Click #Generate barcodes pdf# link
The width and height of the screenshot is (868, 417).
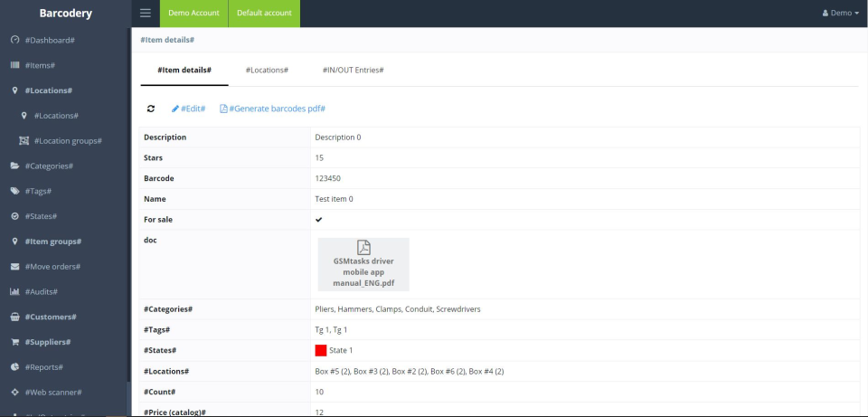coord(272,109)
